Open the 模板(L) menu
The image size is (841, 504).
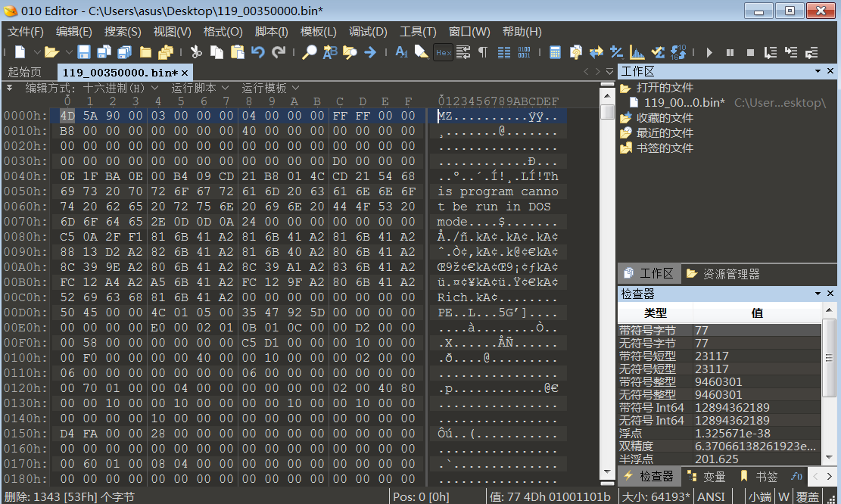point(319,32)
